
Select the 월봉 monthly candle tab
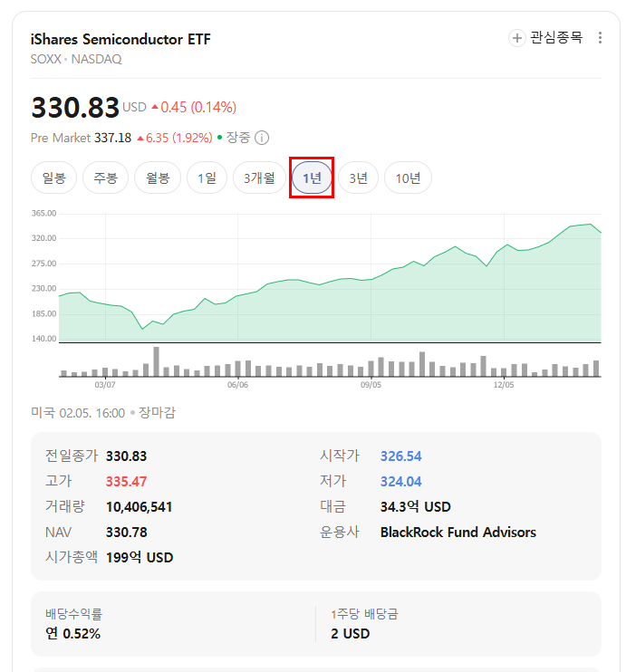pyautogui.click(x=158, y=178)
